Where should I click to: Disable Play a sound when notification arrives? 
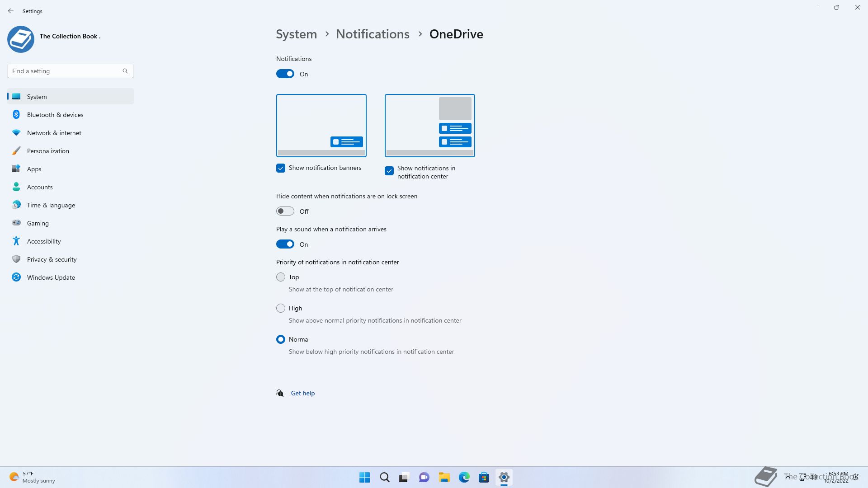[285, 244]
